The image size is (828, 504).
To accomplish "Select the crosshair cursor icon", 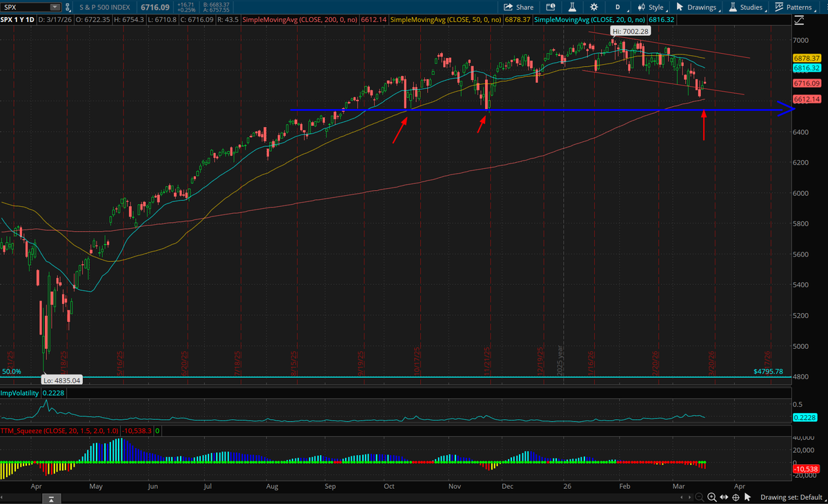I will click(736, 497).
